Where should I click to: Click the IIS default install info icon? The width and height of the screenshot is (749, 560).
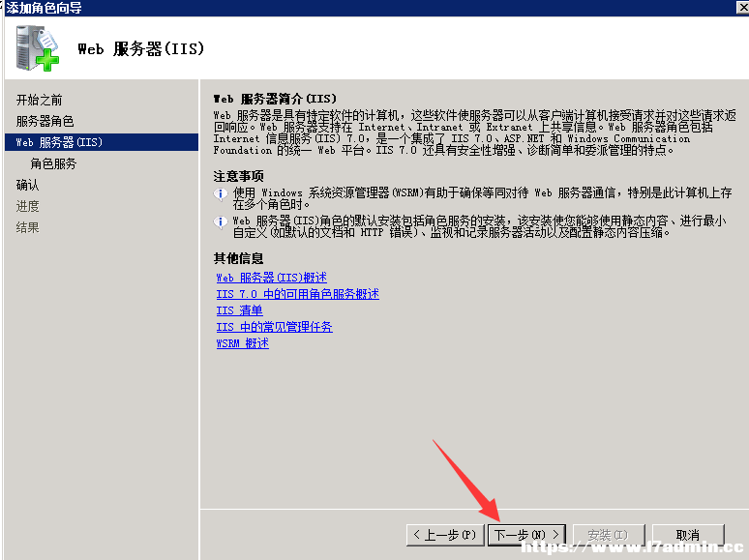(221, 222)
